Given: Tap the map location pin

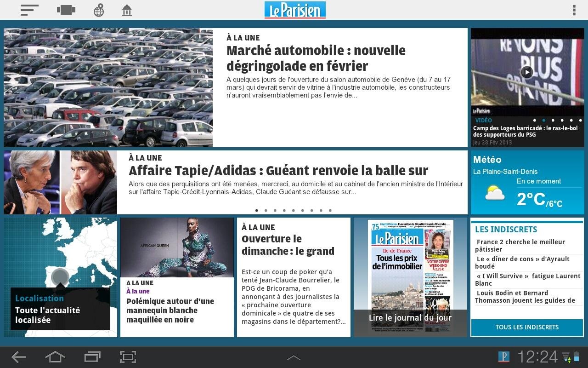Looking at the screenshot, I should coord(60,277).
